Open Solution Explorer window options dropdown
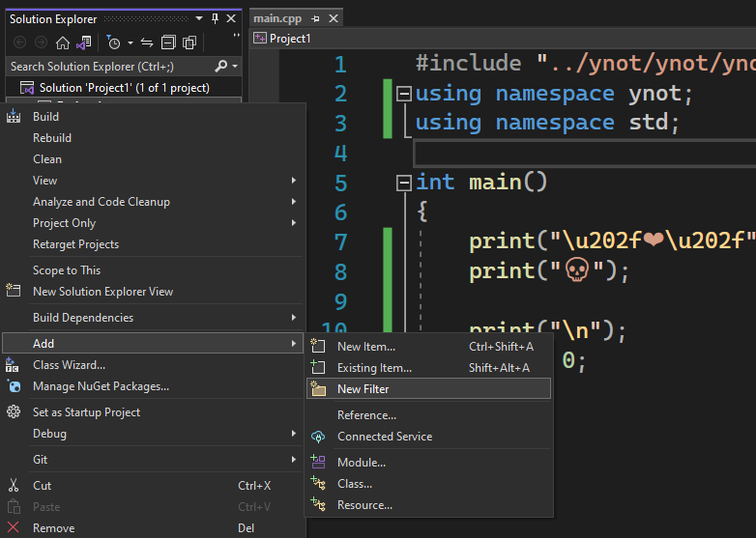Viewport: 756px width, 538px height. click(x=199, y=18)
